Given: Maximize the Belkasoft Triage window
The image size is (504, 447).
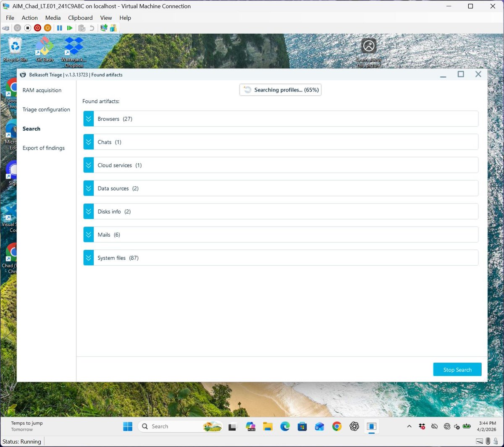Looking at the screenshot, I should [461, 74].
